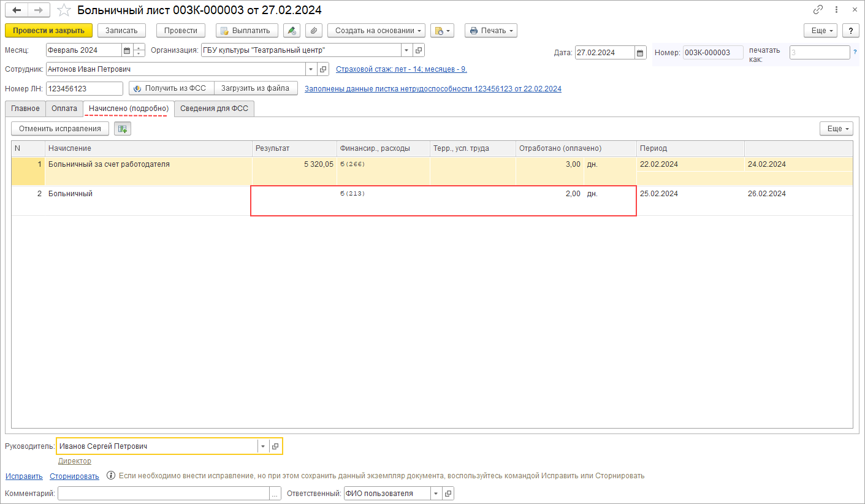Viewport: 865px width, 504px height.
Task: Click the Начисление column header
Action: pos(148,148)
